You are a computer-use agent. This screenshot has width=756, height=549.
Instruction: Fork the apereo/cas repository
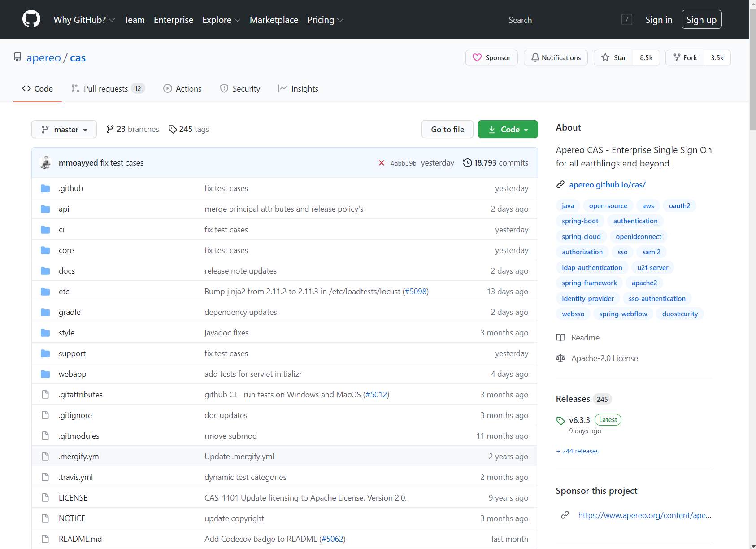click(x=685, y=57)
